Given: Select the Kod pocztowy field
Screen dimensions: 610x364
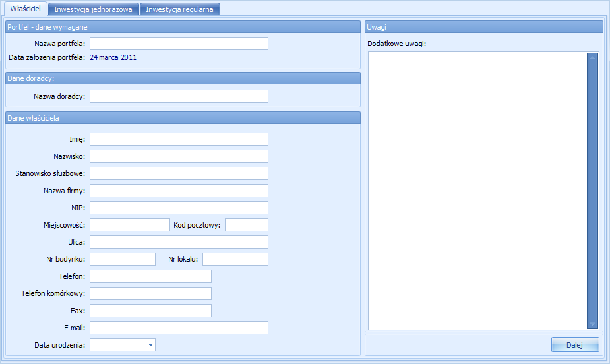Looking at the screenshot, I should click(x=247, y=225).
